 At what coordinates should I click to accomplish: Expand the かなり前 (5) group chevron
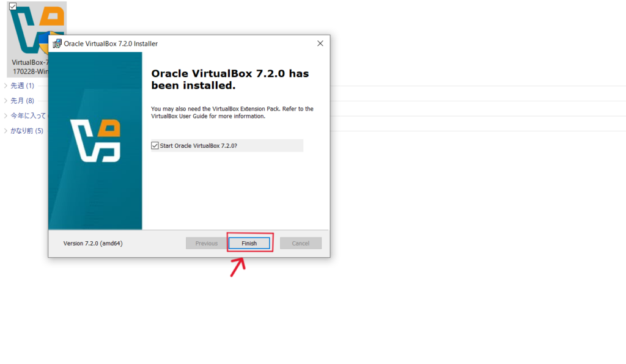(6, 131)
